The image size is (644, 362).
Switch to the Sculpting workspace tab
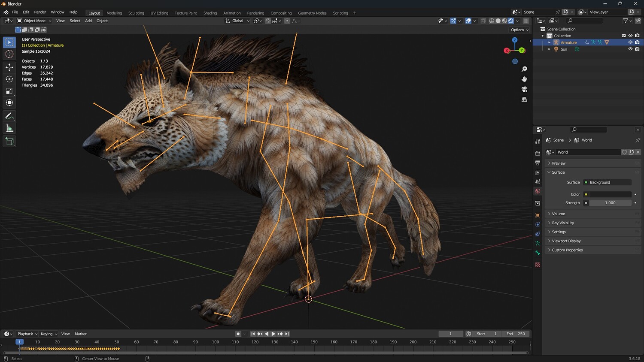click(136, 13)
